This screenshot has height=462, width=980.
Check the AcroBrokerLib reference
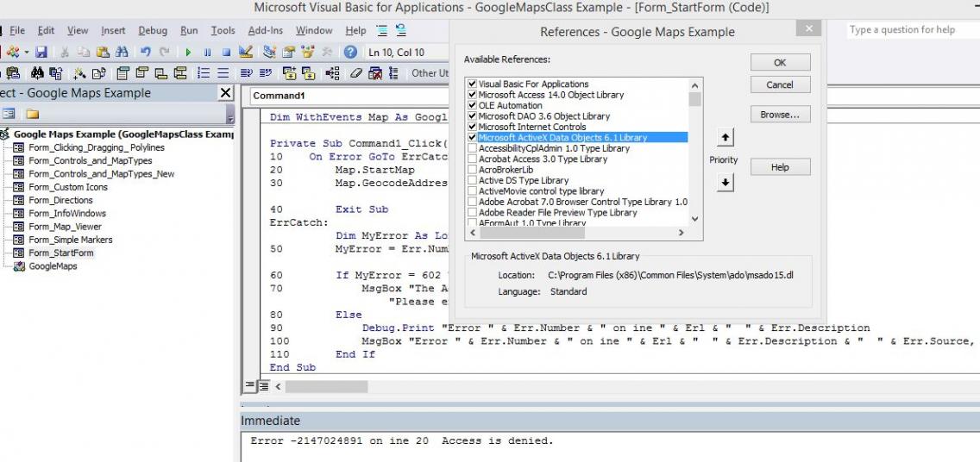pos(473,170)
